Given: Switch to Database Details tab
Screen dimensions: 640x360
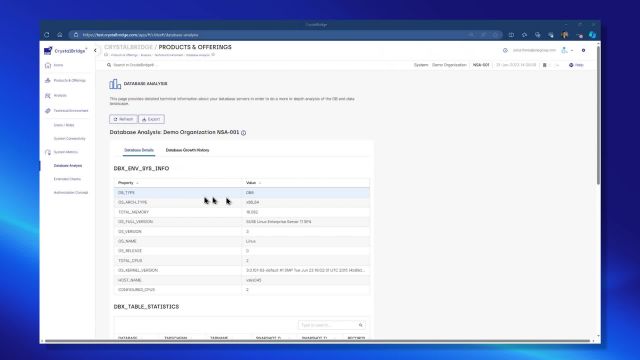Looking at the screenshot, I should click(x=139, y=150).
